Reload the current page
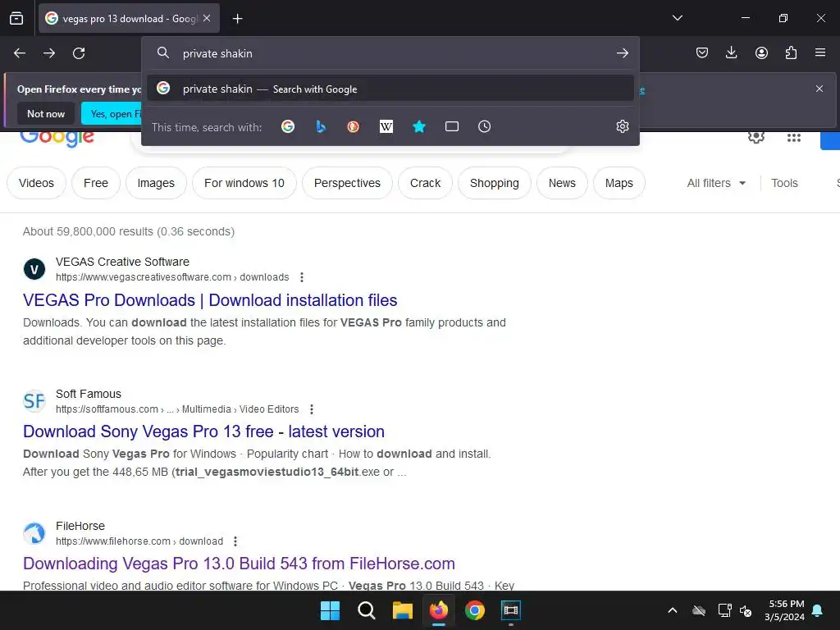The width and height of the screenshot is (840, 630). click(x=79, y=53)
